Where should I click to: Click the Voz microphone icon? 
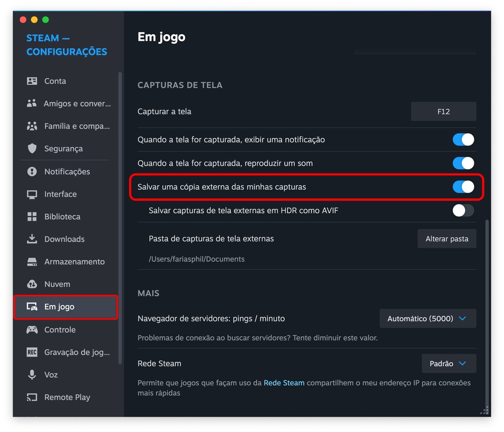pyautogui.click(x=32, y=375)
